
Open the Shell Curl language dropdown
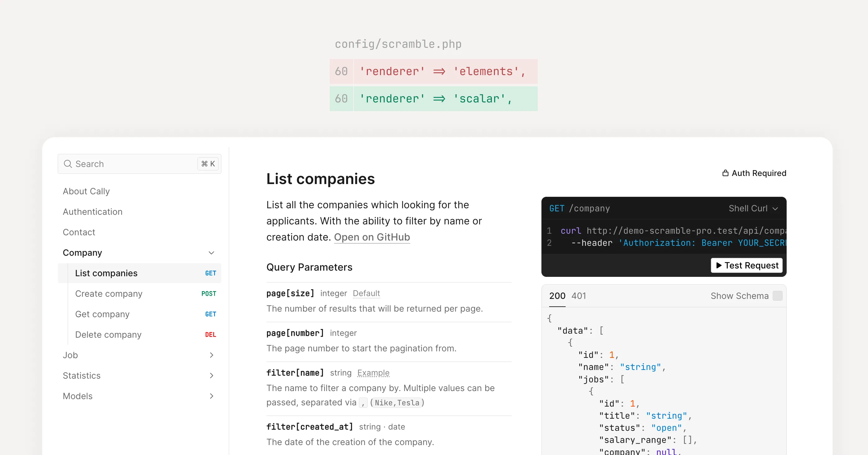click(753, 209)
